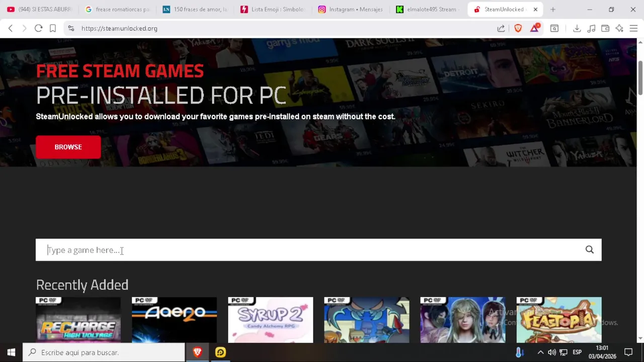Open a new browser tab
Screen dimensions: 644x362
(553, 9)
